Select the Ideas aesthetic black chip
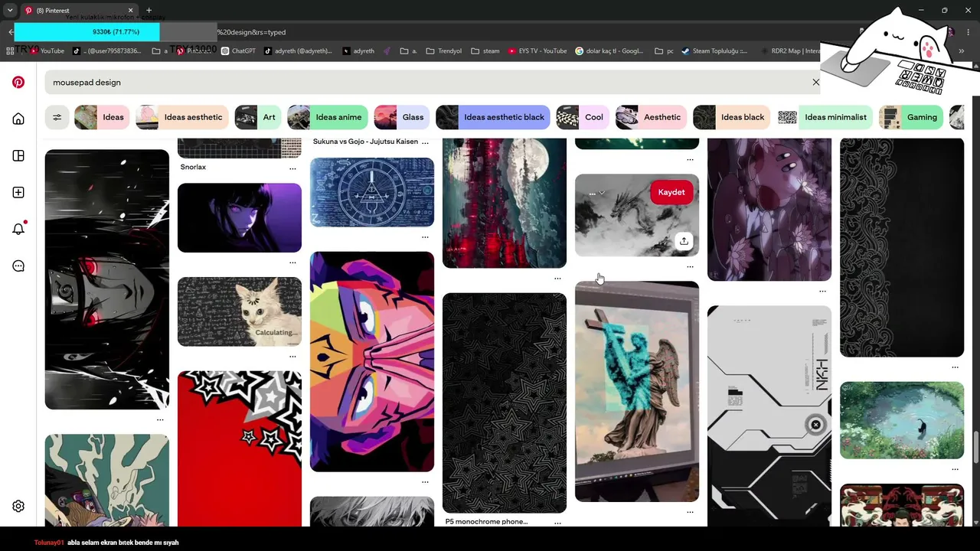 pos(493,117)
